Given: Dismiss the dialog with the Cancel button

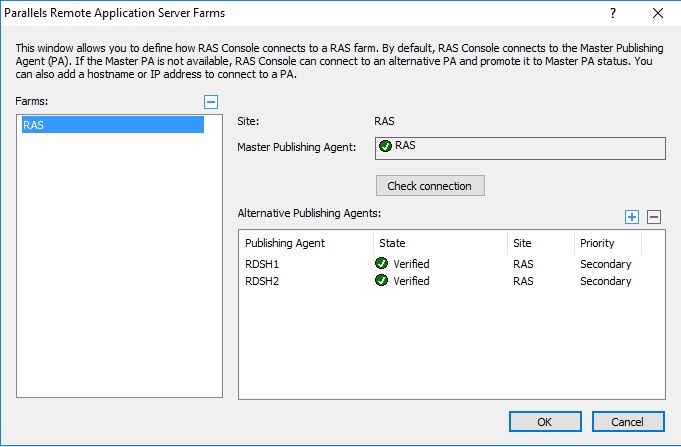Looking at the screenshot, I should [628, 422].
